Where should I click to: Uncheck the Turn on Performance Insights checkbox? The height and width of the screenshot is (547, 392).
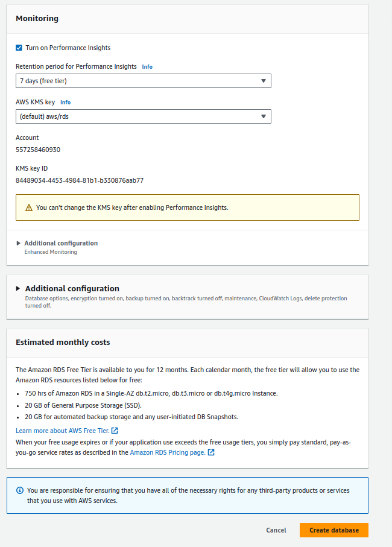click(19, 48)
